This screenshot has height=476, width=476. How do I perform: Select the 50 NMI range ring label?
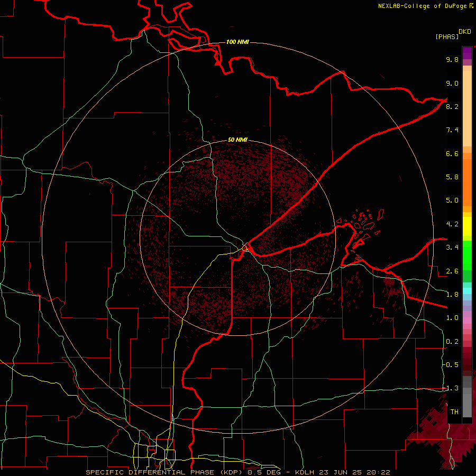point(237,140)
